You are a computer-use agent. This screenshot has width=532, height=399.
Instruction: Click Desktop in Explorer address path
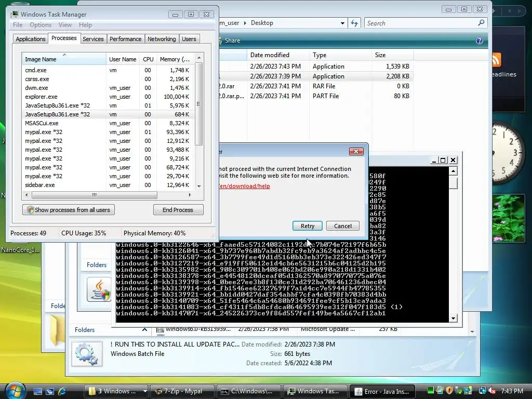coord(262,23)
